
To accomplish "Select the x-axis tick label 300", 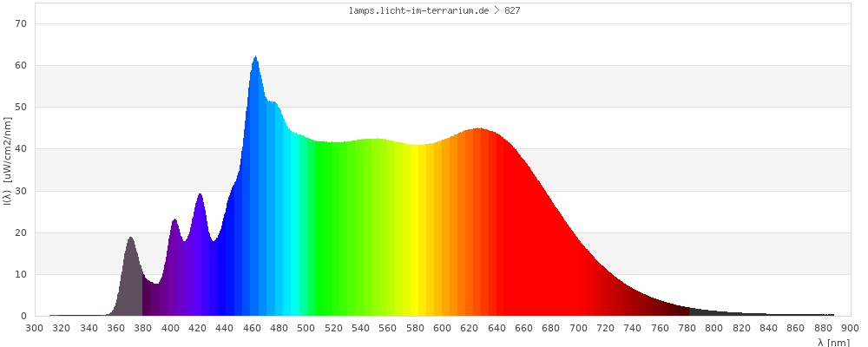I will coord(35,328).
